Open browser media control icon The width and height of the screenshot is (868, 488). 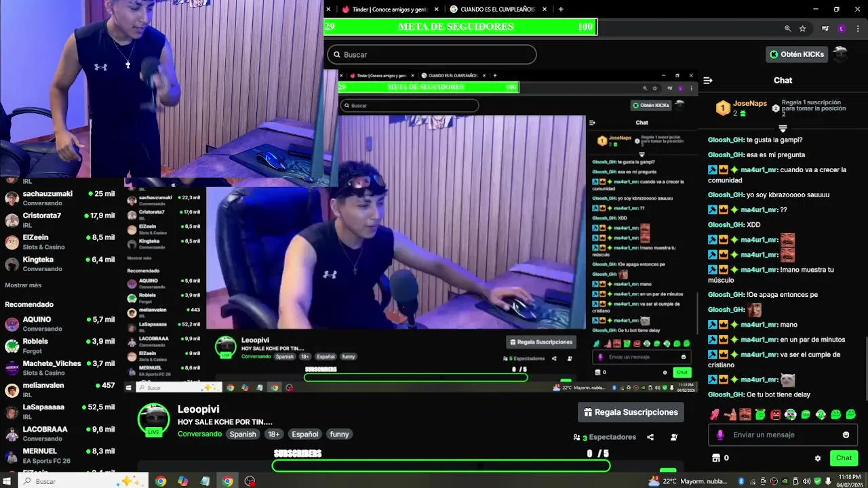click(825, 28)
